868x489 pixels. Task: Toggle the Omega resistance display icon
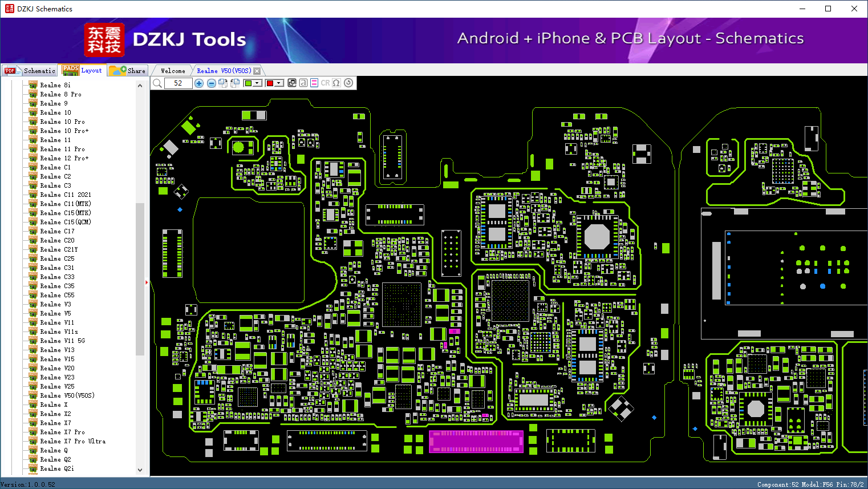click(x=336, y=83)
